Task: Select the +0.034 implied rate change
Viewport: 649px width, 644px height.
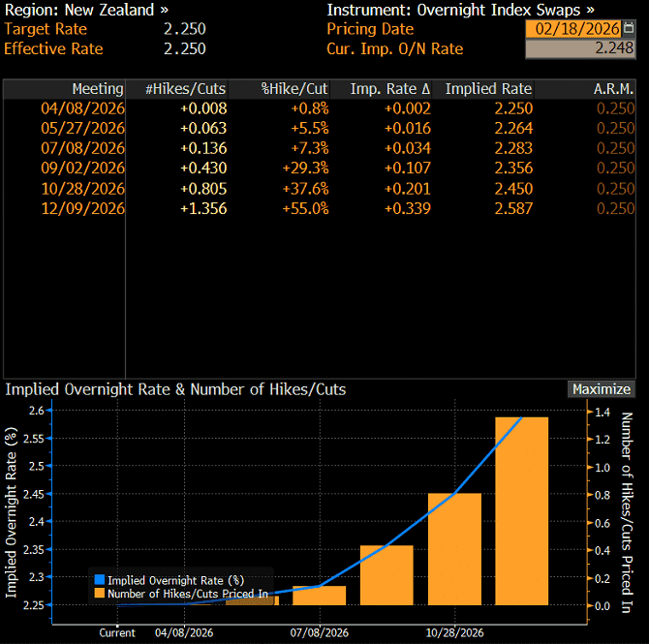Action: tap(408, 148)
